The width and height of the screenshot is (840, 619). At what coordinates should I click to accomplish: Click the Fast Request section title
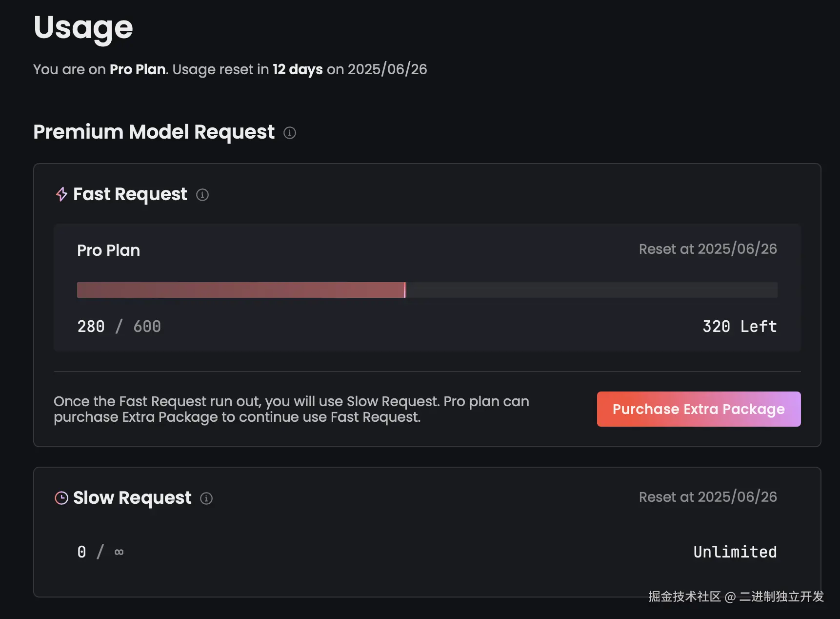130,194
